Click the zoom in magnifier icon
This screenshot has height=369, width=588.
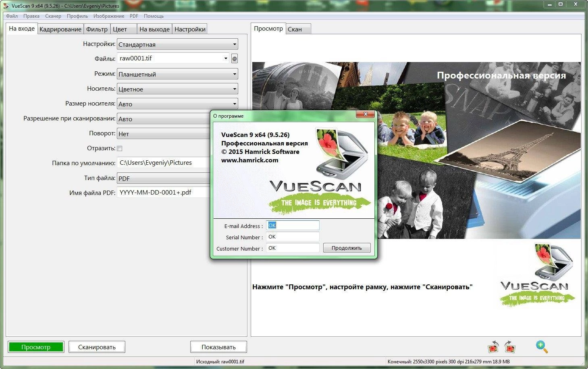point(542,346)
